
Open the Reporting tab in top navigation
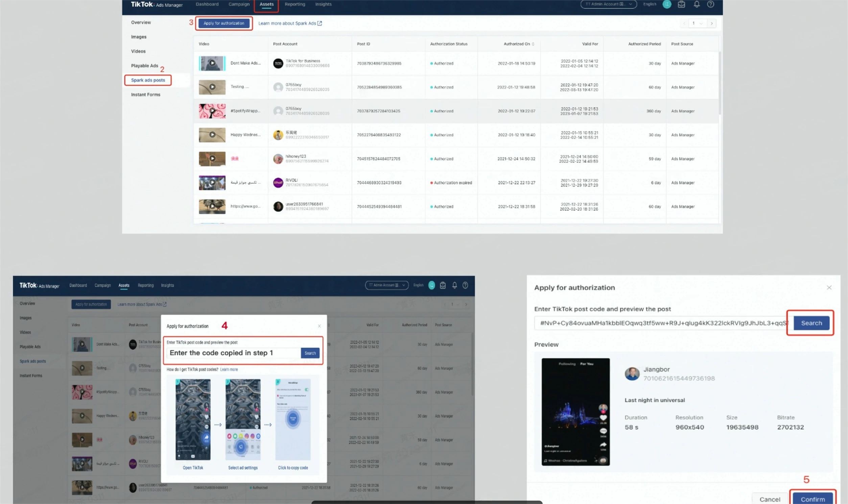tap(295, 4)
